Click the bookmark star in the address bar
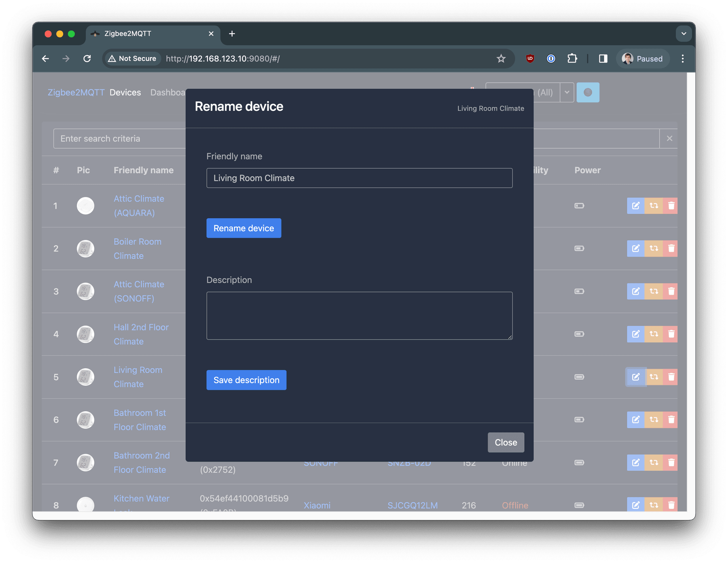728x563 pixels. click(501, 58)
